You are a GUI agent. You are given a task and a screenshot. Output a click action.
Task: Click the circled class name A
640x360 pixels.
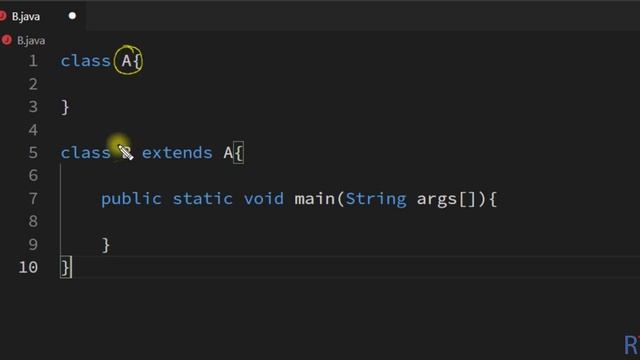point(126,61)
